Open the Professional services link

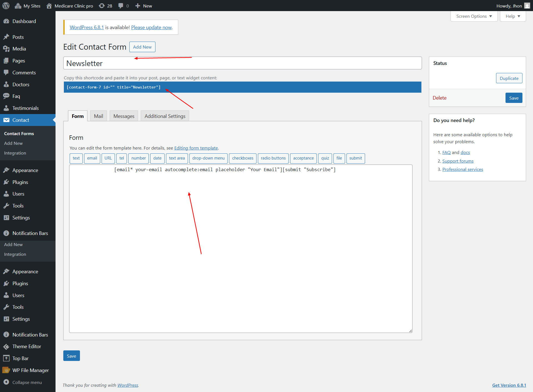coord(462,170)
